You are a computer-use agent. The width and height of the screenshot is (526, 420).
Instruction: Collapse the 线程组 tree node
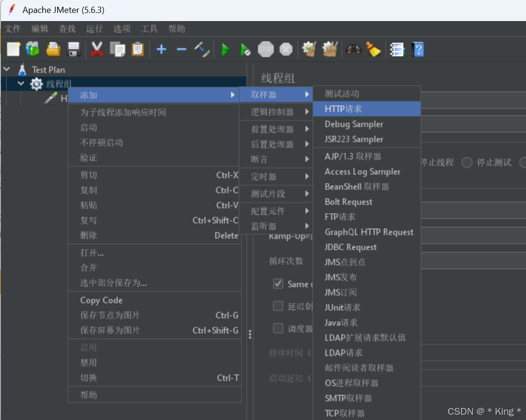pyautogui.click(x=21, y=83)
